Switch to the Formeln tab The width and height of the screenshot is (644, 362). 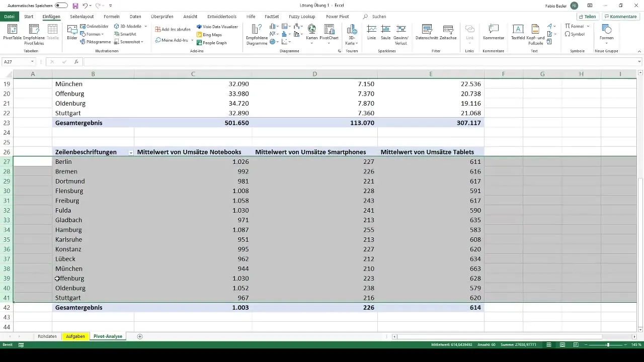[x=112, y=17]
